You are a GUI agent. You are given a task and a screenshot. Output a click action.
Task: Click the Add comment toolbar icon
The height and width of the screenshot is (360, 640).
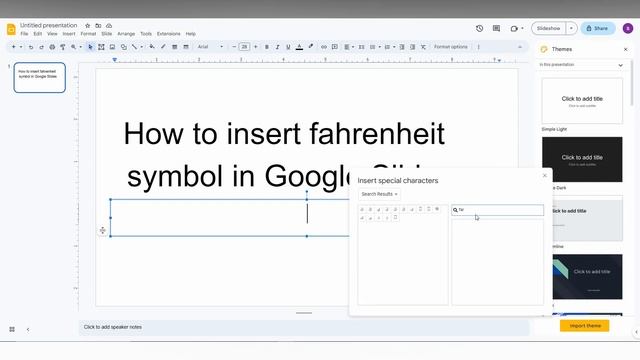[335, 47]
